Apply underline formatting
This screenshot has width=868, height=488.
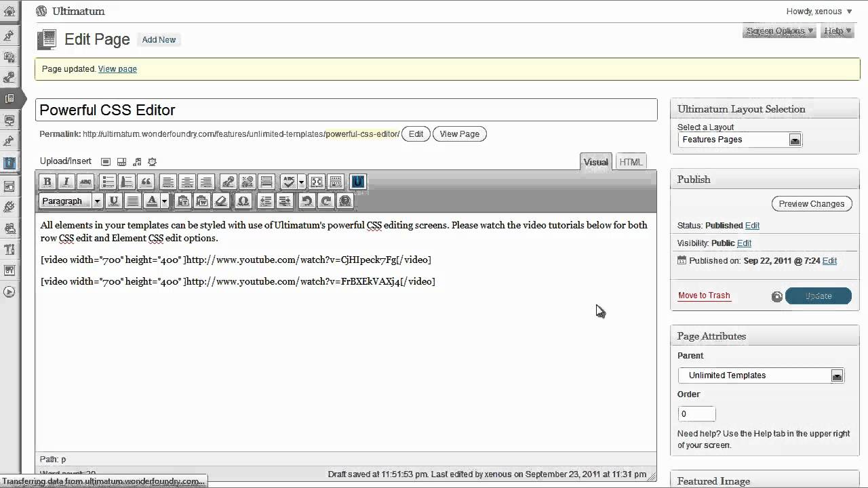pyautogui.click(x=114, y=201)
